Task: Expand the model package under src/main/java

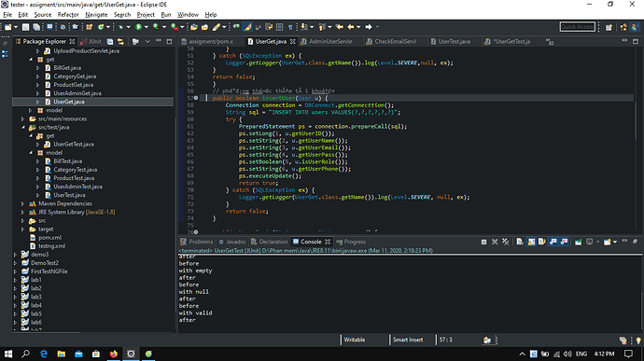Action: point(31,110)
